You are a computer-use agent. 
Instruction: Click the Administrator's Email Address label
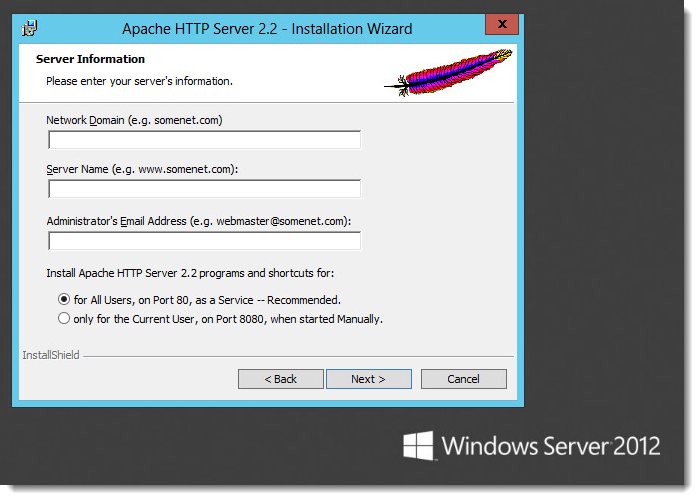point(199,221)
